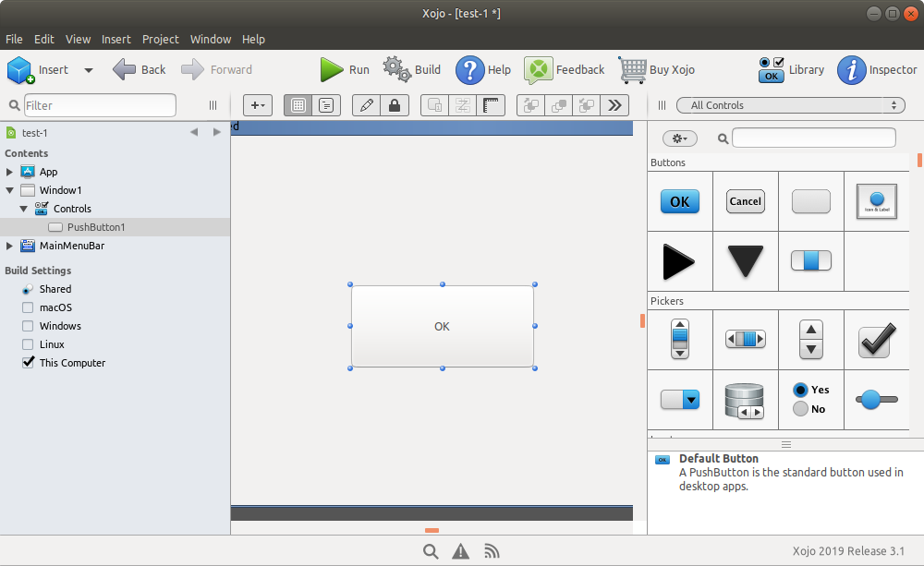924x566 pixels.
Task: Enable the Linux build target
Action: (x=28, y=344)
